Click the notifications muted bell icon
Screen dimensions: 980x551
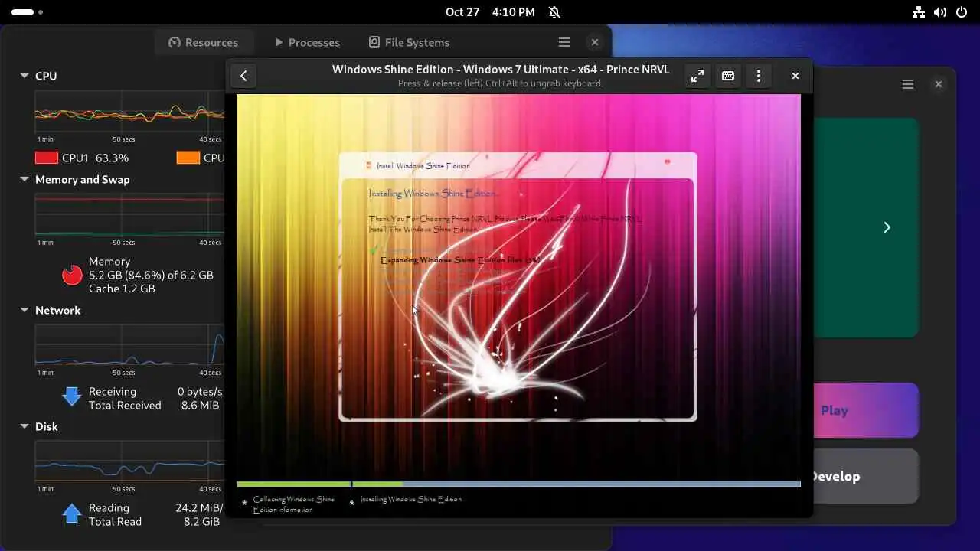[x=555, y=12]
